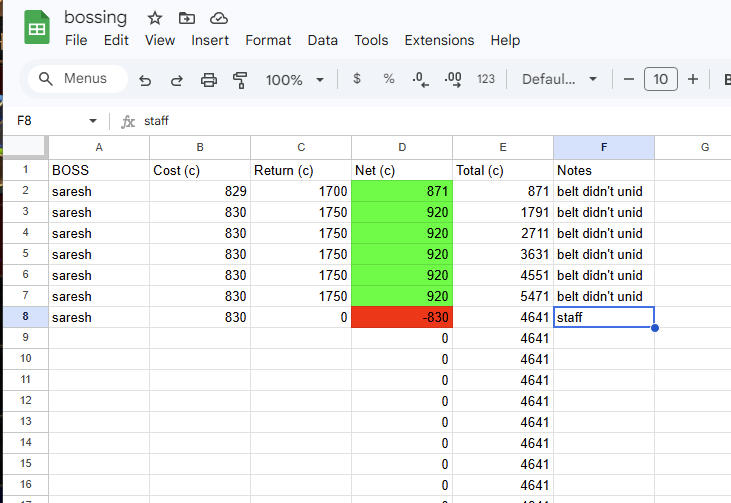Select the return cell showing 1700
Viewport: 731px width, 503px height.
(301, 191)
